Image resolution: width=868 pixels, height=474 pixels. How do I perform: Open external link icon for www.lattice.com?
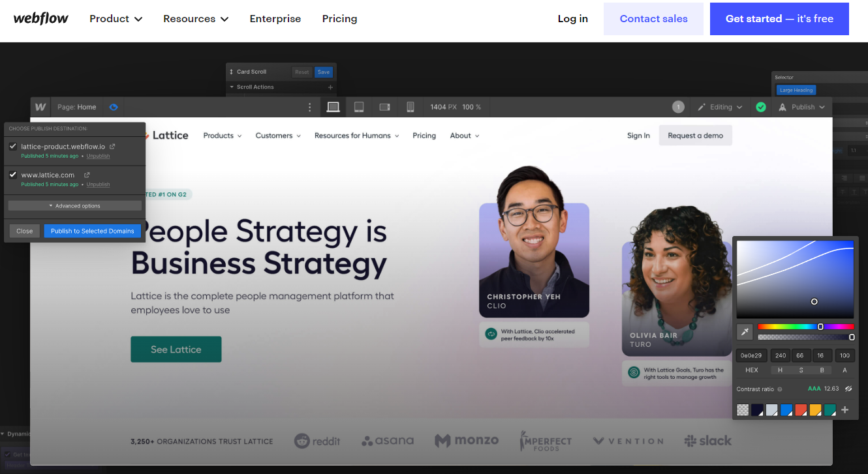click(x=87, y=175)
